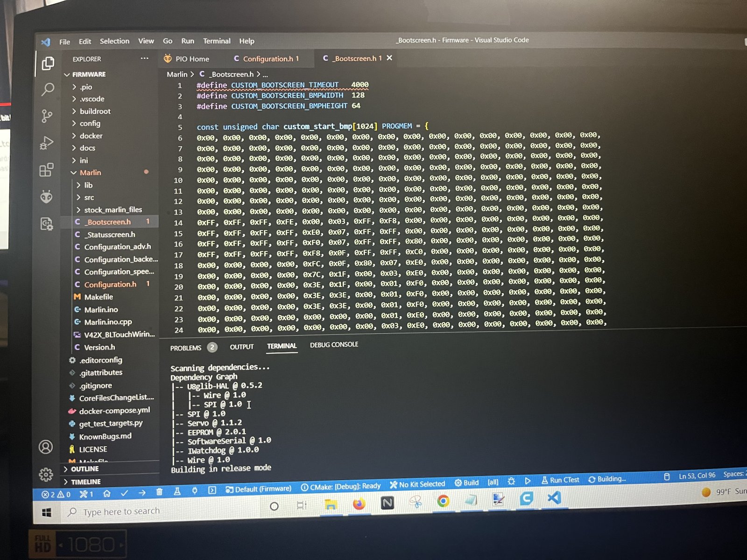
Task: Open the Accounts icon in activity bar
Action: tap(46, 447)
